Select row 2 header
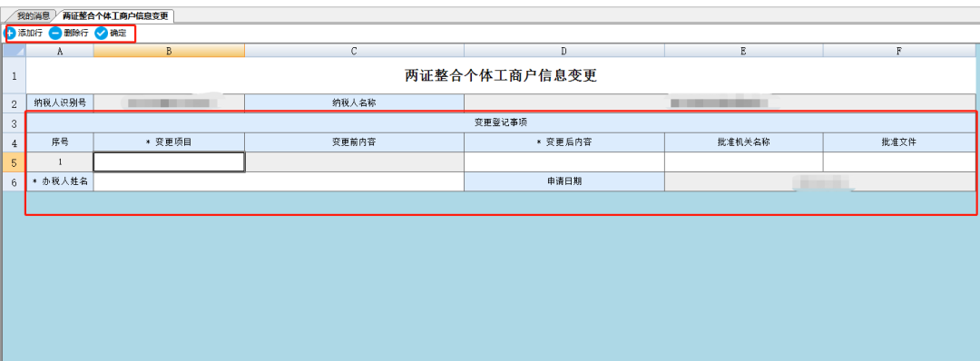 point(14,103)
